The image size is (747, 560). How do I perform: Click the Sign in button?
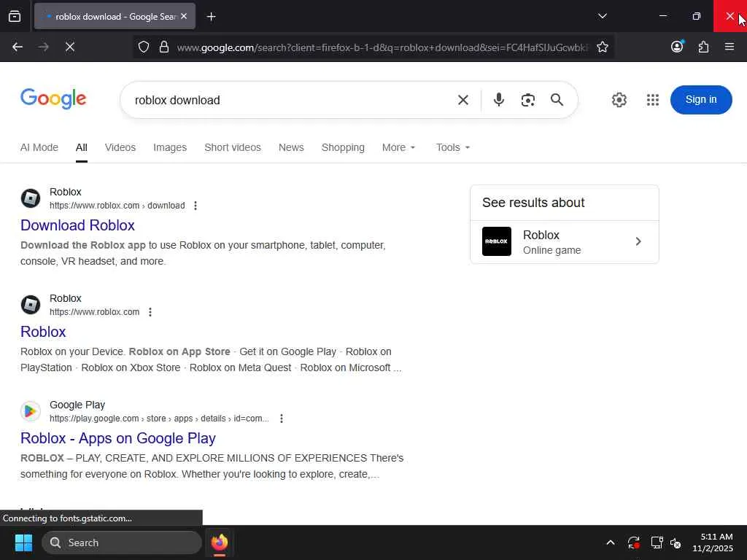(x=701, y=99)
